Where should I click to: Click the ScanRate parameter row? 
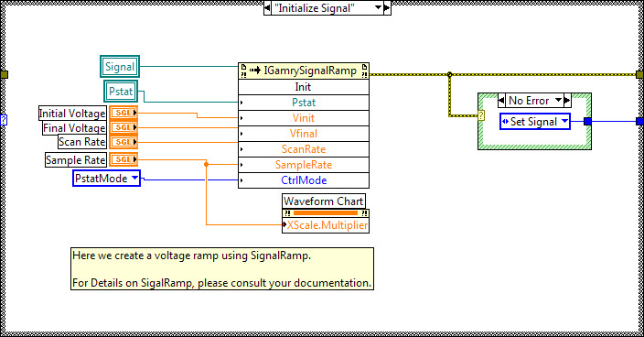(304, 149)
